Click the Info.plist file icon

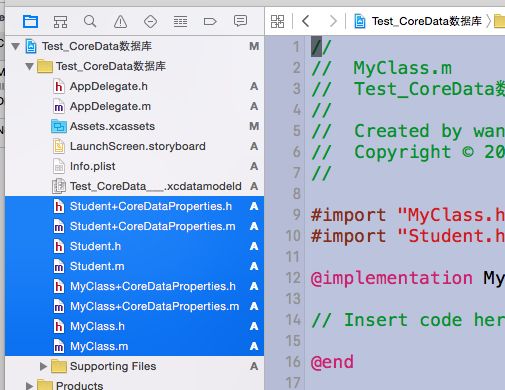59,166
